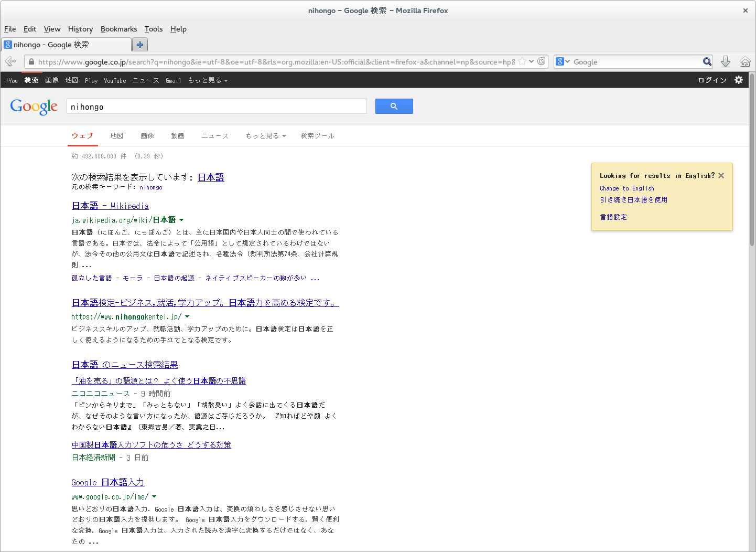The width and height of the screenshot is (756, 552).
Task: Click the Google query input containing nihongo
Action: (217, 107)
